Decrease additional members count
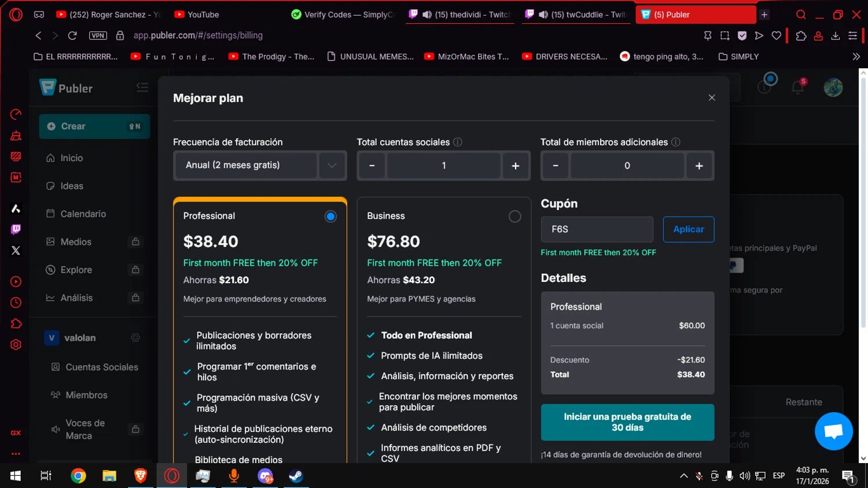 (x=556, y=166)
